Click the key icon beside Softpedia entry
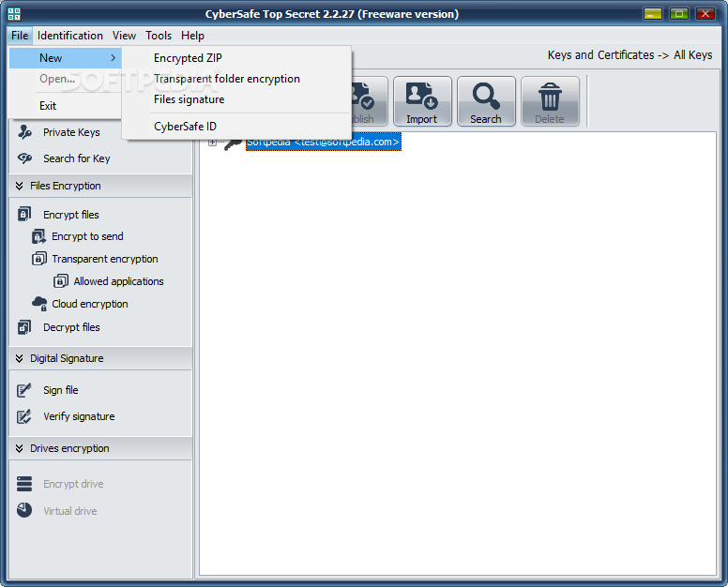 pyautogui.click(x=234, y=143)
